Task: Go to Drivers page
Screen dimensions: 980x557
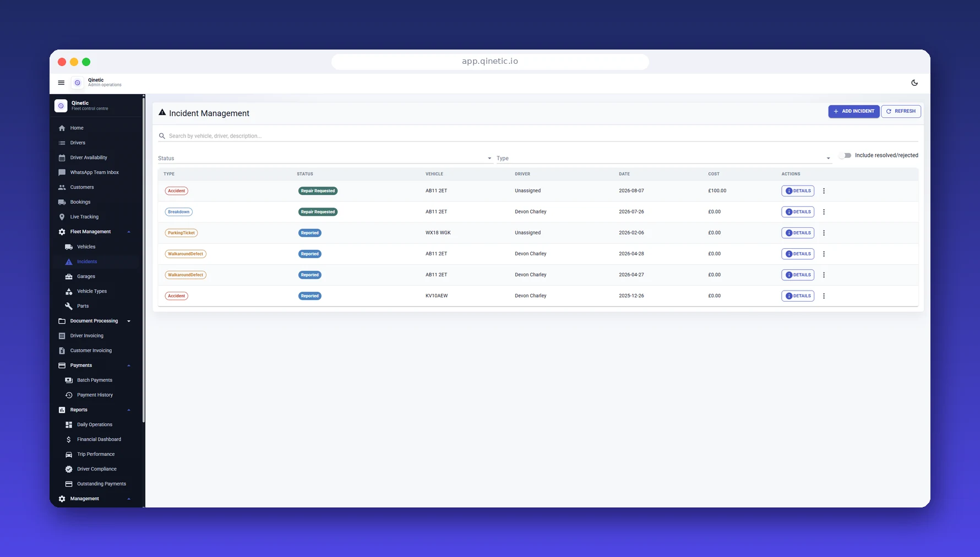Action: (96, 143)
